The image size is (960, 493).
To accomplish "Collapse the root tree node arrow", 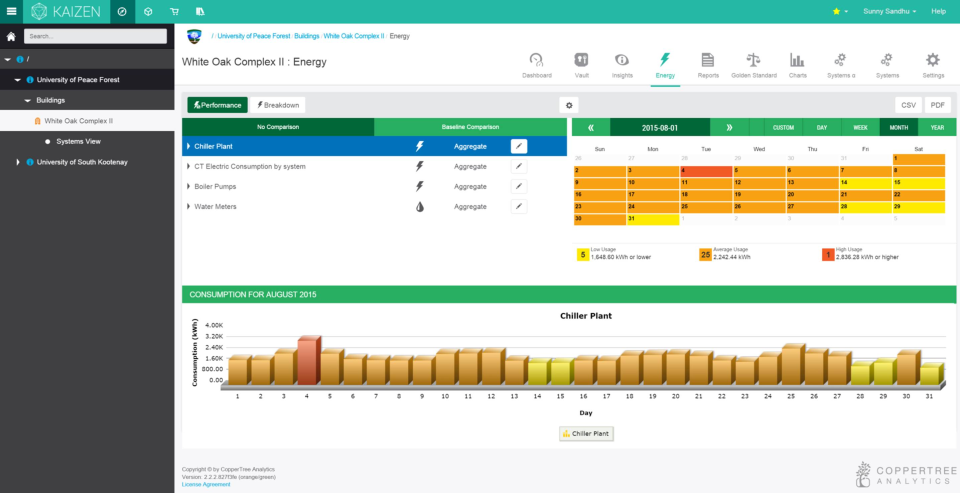I will point(8,59).
